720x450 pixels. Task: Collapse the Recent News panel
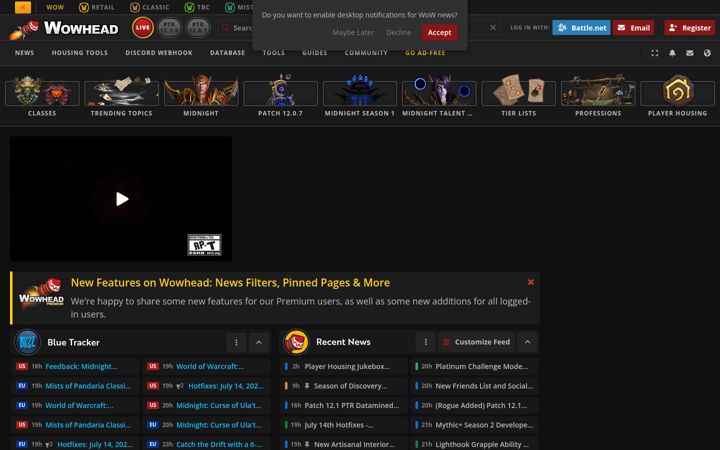(528, 342)
